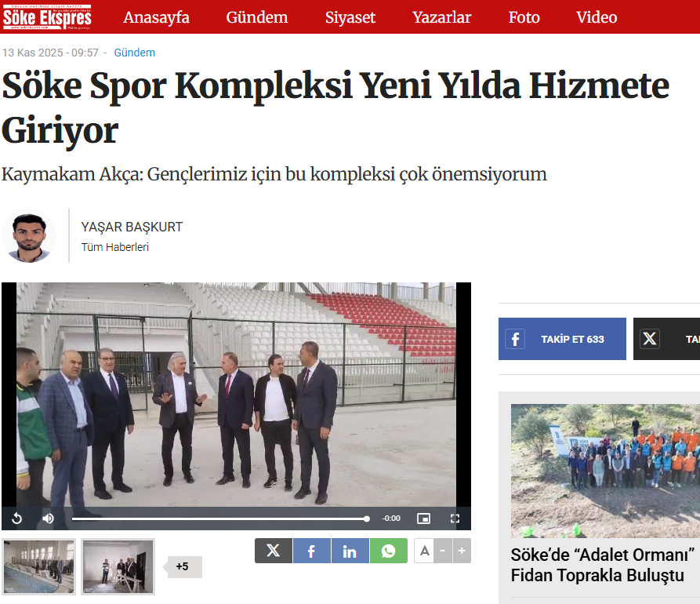The width and height of the screenshot is (700, 604).
Task: Share article on Facebook from share bar
Action: click(x=312, y=551)
